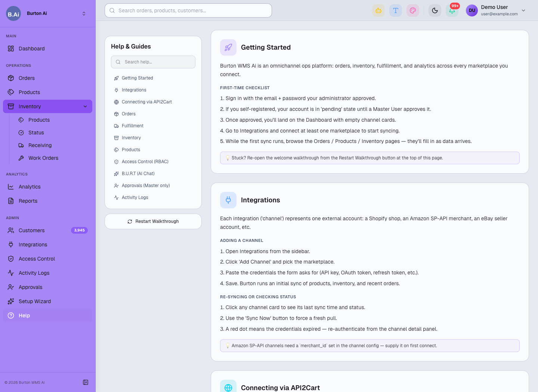Expand the Demo User account menu
The image size is (538, 392).
(523, 10)
